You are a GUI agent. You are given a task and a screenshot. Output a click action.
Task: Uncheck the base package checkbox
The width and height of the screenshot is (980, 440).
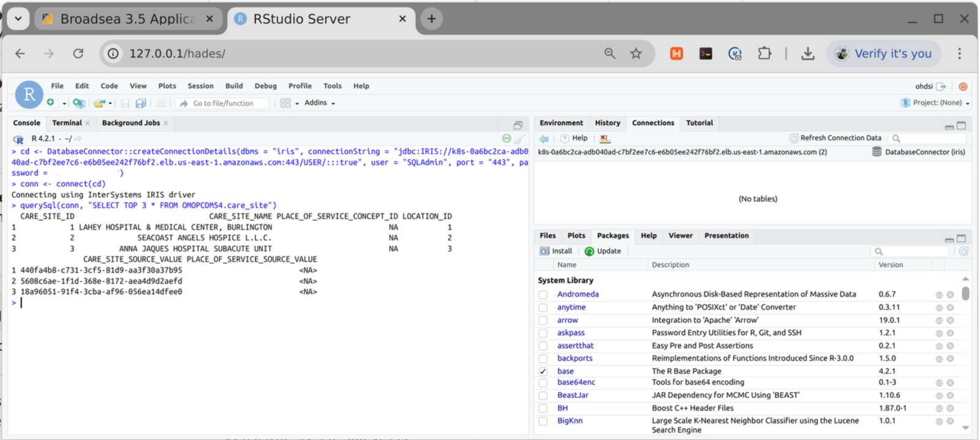(x=543, y=371)
